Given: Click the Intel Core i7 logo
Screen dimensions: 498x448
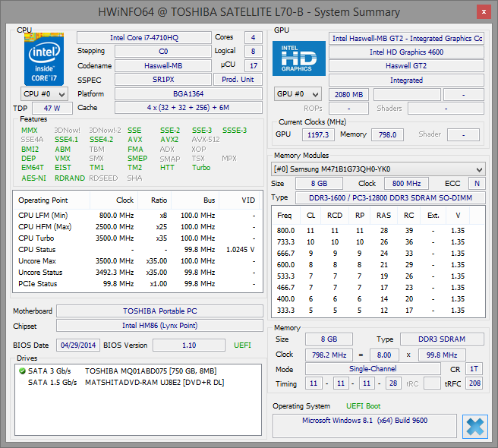Looking at the screenshot, I should [x=44, y=58].
